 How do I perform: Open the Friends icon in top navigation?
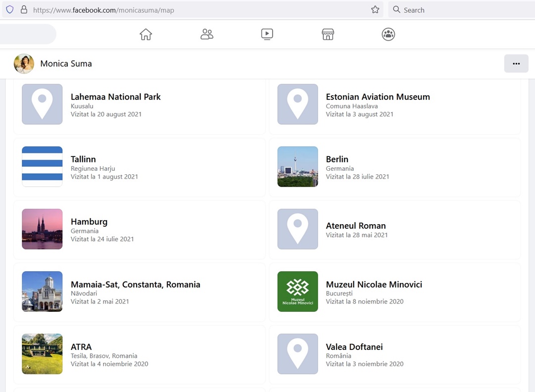(207, 34)
